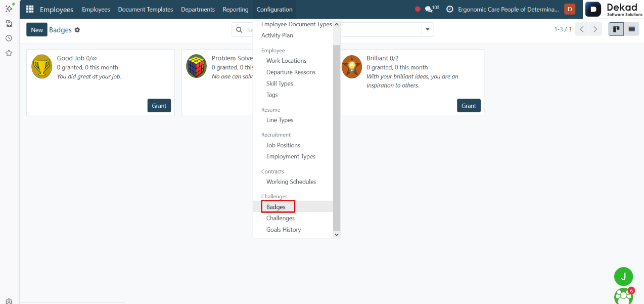The width and height of the screenshot is (644, 304).
Task: Click the company switcher Ergonomic Care
Action: click(509, 9)
